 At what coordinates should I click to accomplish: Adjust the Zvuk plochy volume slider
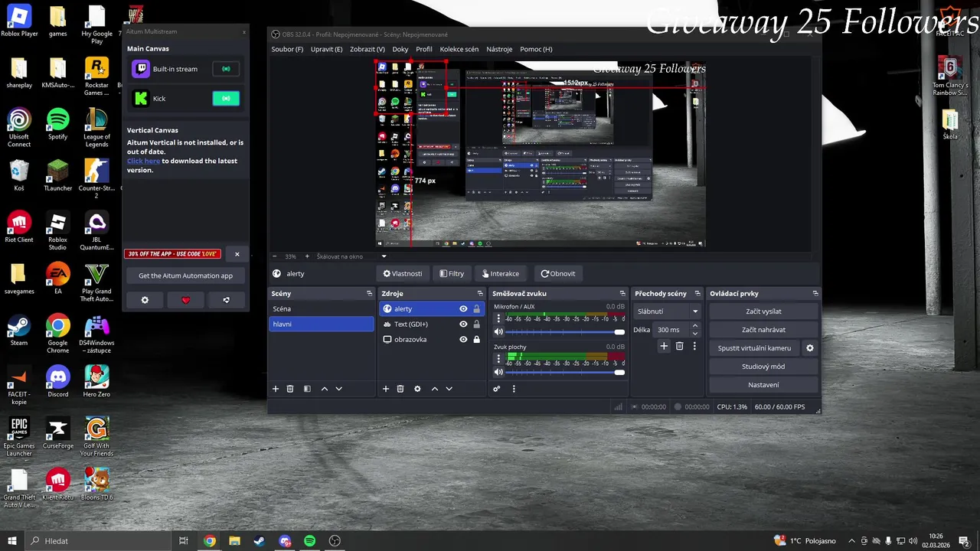[565, 372]
